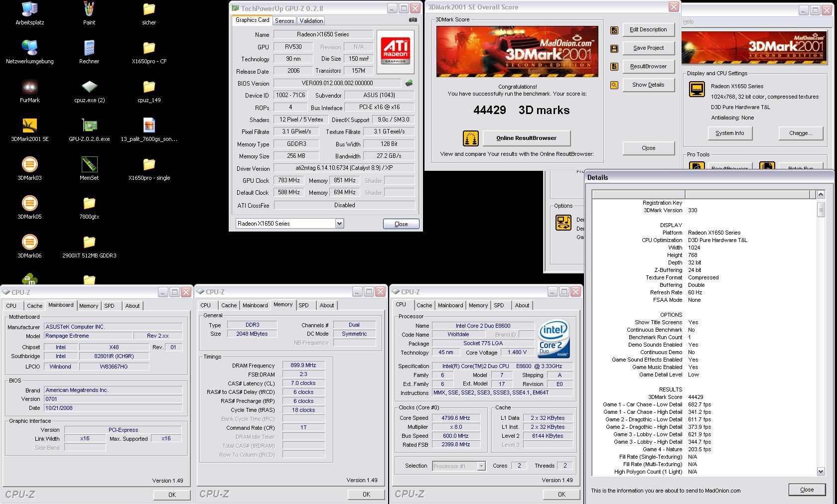Image resolution: width=837 pixels, height=504 pixels.
Task: Click the BIOS save chip icon in GPU-Z
Action: [409, 83]
